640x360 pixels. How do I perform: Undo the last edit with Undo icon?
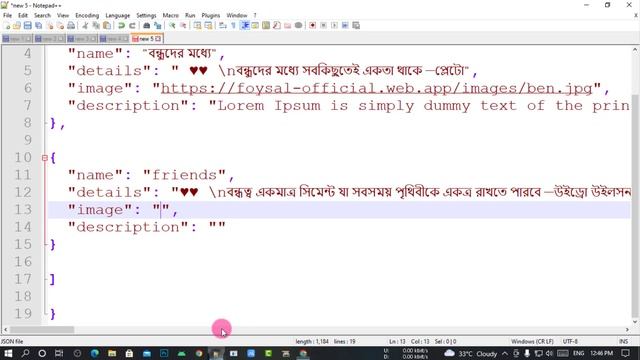(121, 26)
